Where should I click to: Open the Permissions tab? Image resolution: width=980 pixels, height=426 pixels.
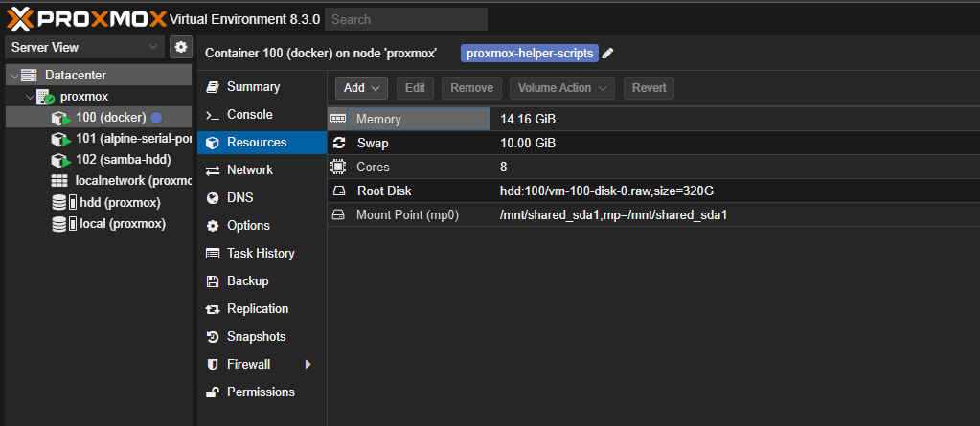[262, 392]
